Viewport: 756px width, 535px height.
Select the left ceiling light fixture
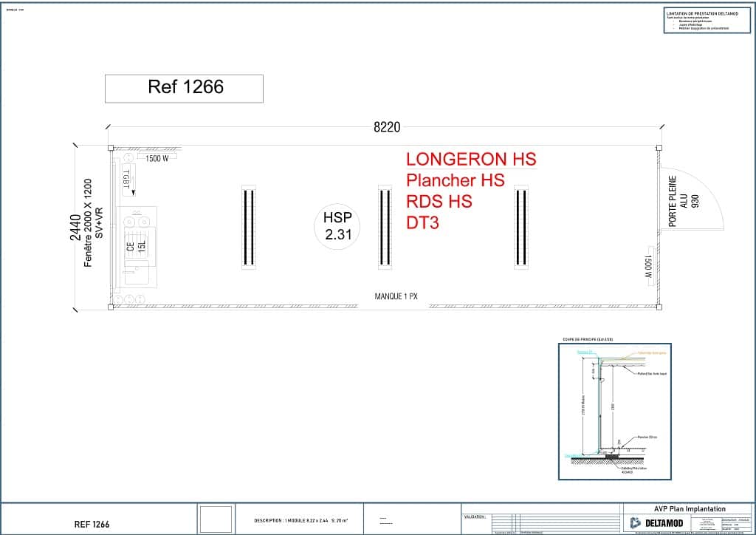click(x=249, y=227)
